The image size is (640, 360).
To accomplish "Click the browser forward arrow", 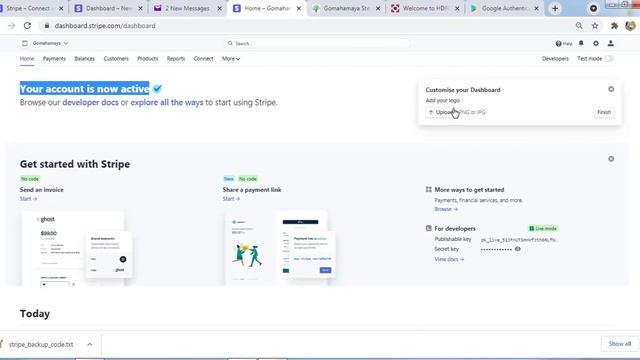I will point(11,26).
